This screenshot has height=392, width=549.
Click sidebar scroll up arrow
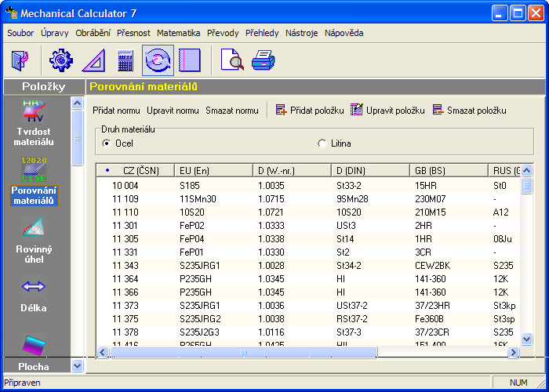click(77, 103)
